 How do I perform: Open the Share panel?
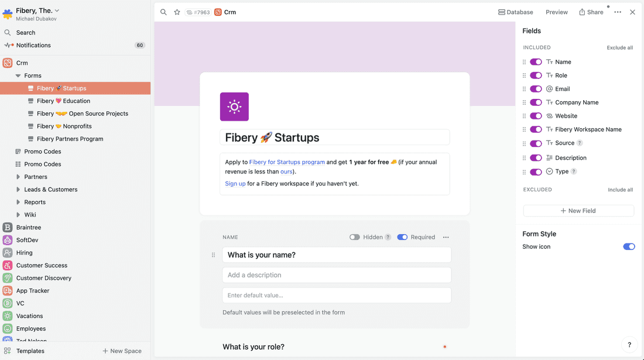(591, 12)
